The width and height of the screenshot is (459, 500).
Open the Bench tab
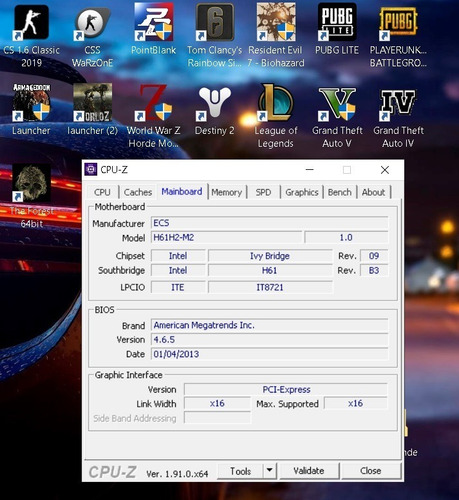point(340,192)
